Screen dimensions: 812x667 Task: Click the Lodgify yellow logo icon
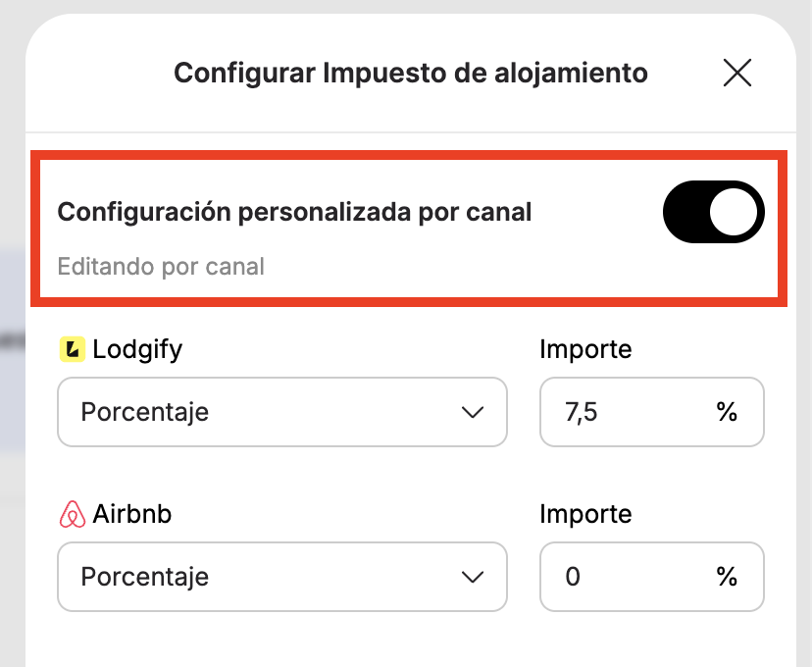pos(73,349)
